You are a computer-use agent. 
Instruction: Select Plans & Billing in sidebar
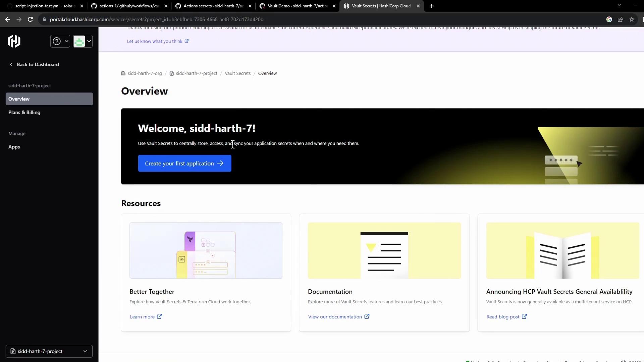pos(24,112)
